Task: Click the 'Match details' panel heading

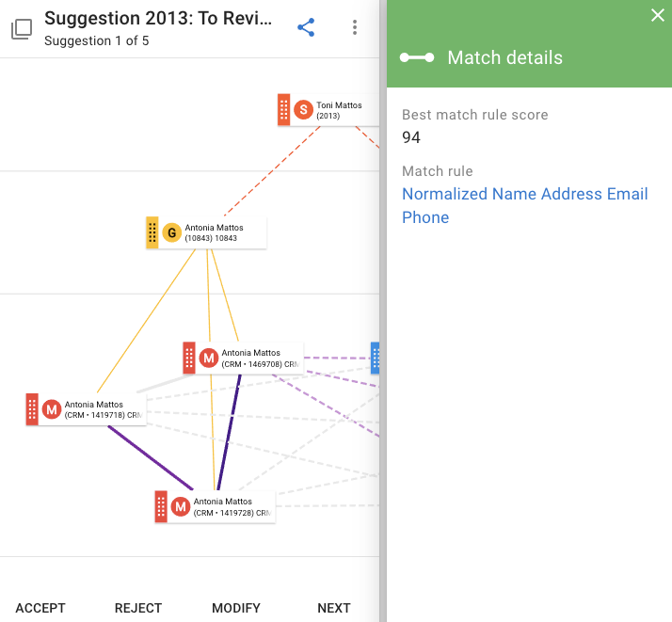Action: [504, 57]
